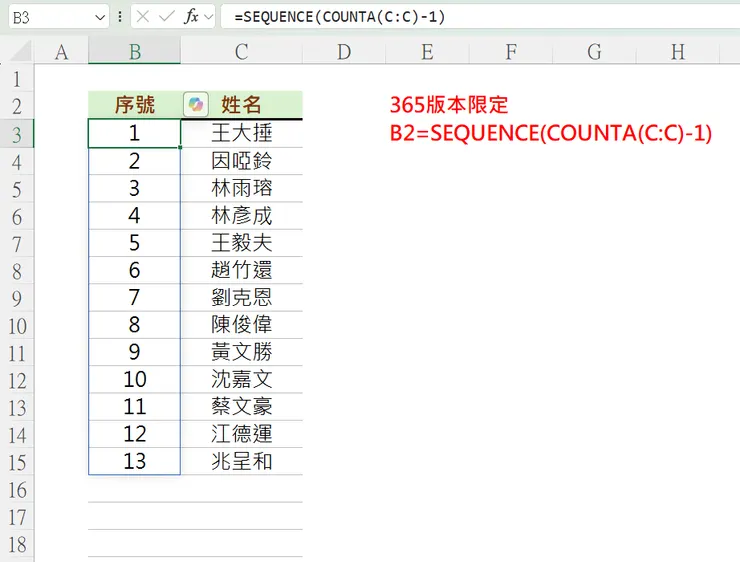This screenshot has width=740, height=562.
Task: Select the name cell 王大捶
Action: tap(241, 134)
